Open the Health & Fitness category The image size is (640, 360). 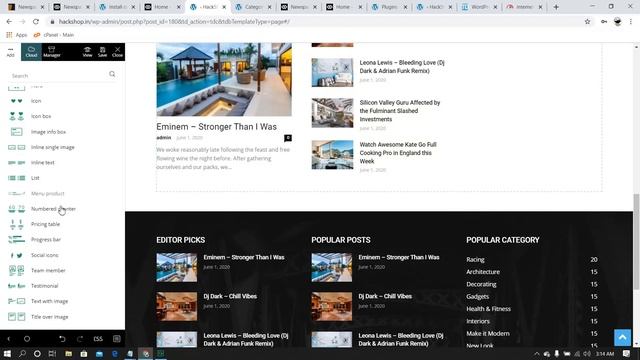tap(489, 309)
